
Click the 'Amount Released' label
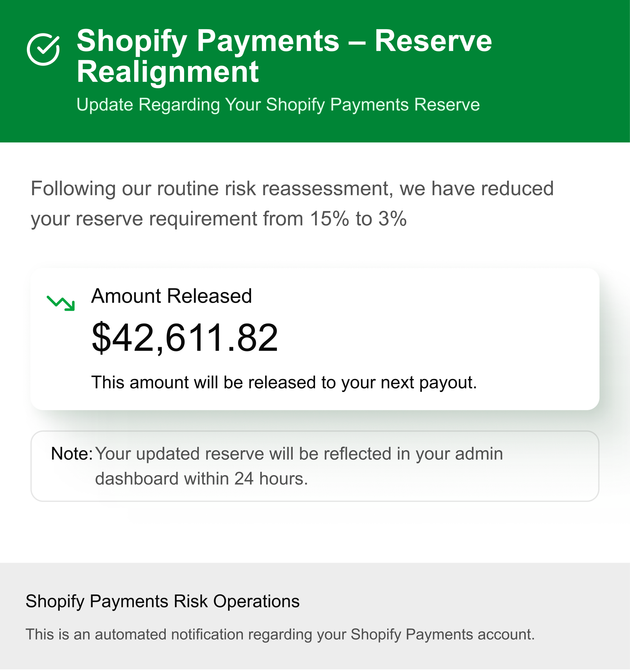pos(172,296)
